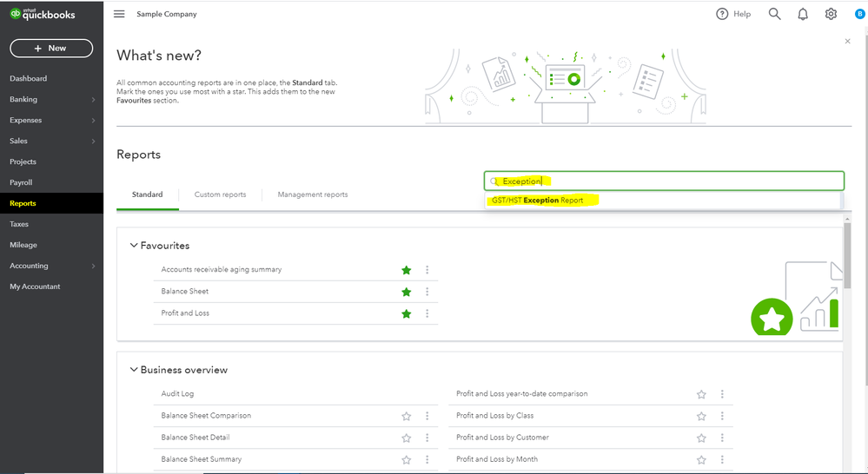Switch to the Management reports tab
Screen dimensions: 868x474
click(313, 194)
